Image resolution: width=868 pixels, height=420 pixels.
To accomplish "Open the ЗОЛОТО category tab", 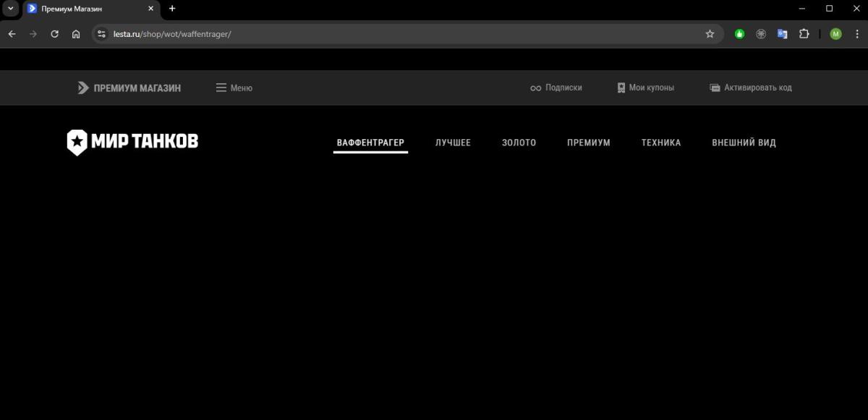I will click(519, 143).
